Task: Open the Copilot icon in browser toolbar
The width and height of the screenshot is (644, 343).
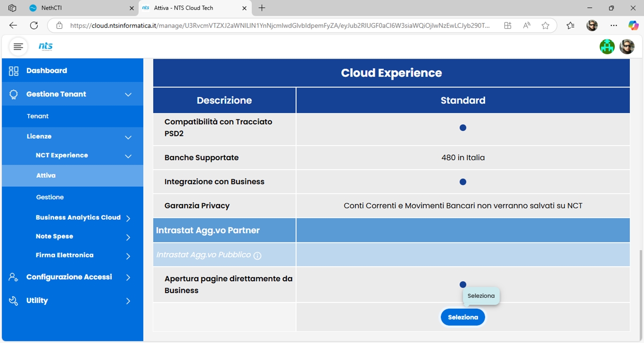Action: point(633,25)
